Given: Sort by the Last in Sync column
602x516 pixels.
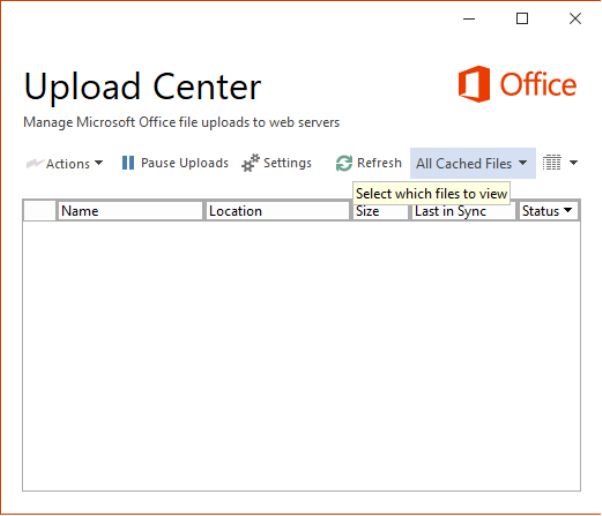Looking at the screenshot, I should (463, 212).
